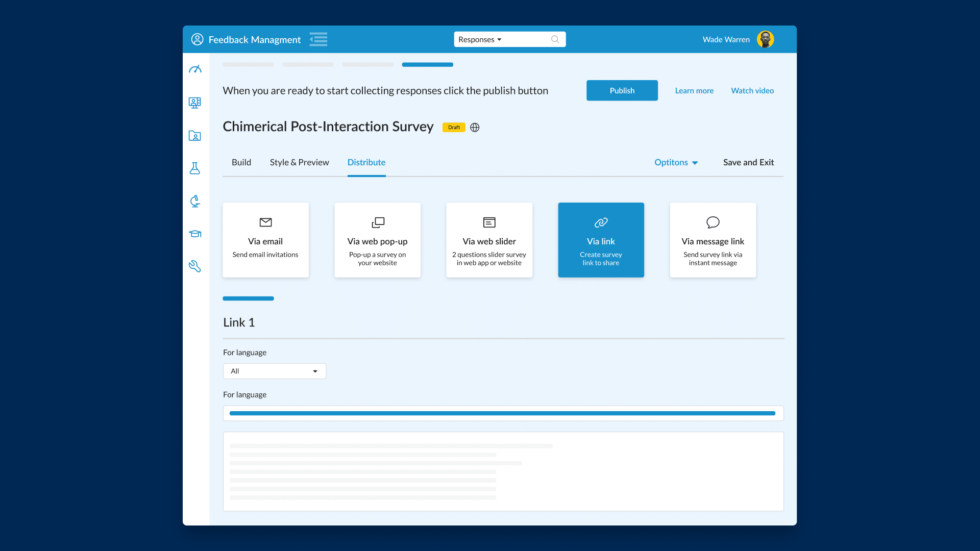Viewport: 980px width, 551px height.
Task: Open the wrench tools sidebar icon
Action: pos(195,266)
